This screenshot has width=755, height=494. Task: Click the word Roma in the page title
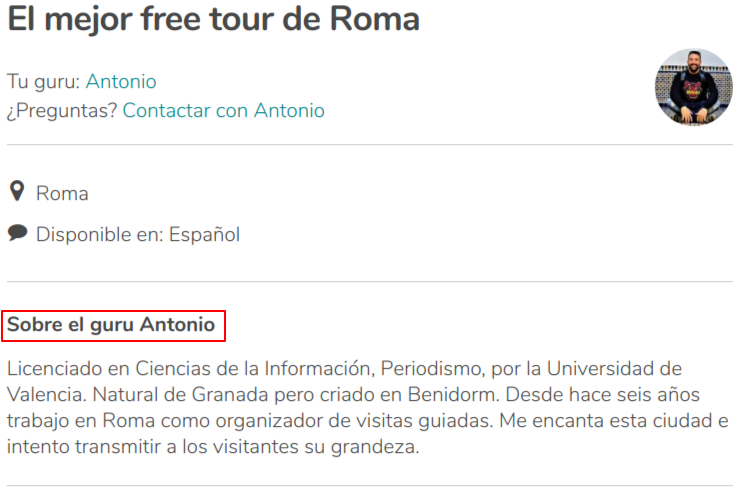(374, 19)
